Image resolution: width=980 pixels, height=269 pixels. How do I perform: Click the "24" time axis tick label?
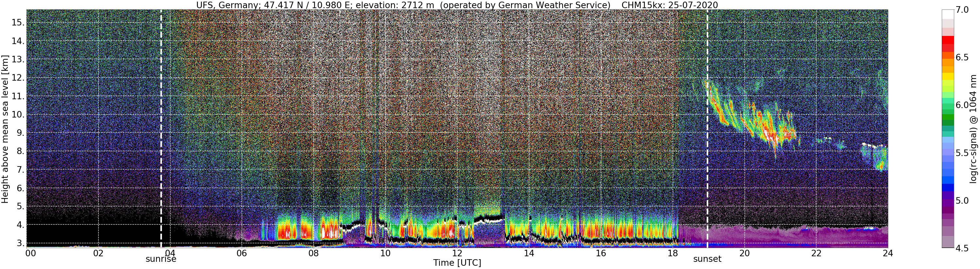(888, 253)
